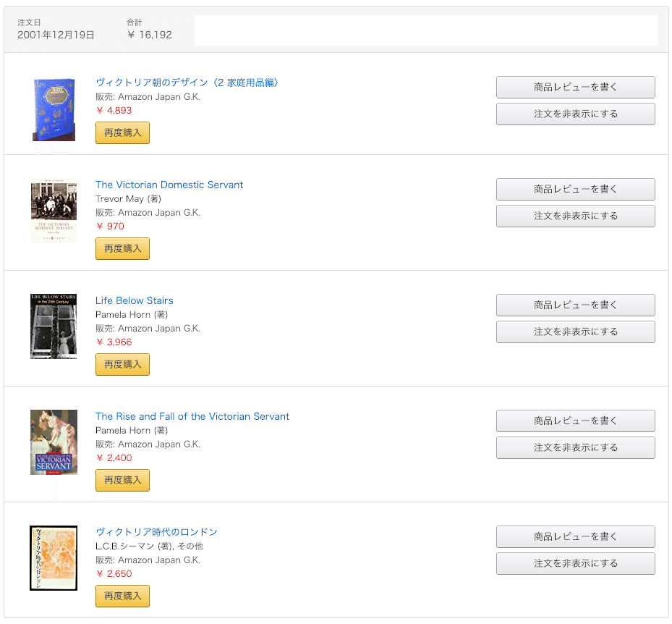Open The Victorian Domestic Servant title link
The width and height of the screenshot is (672, 624).
pos(169,185)
